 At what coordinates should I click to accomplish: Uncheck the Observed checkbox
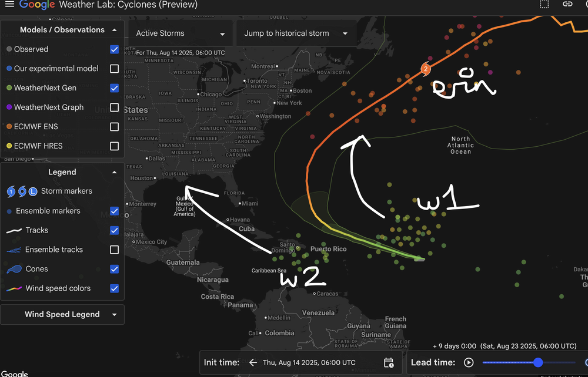(115, 49)
